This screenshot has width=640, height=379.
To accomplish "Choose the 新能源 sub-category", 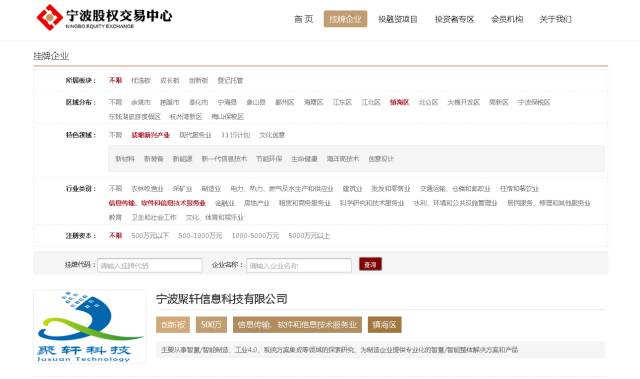I will point(182,159).
